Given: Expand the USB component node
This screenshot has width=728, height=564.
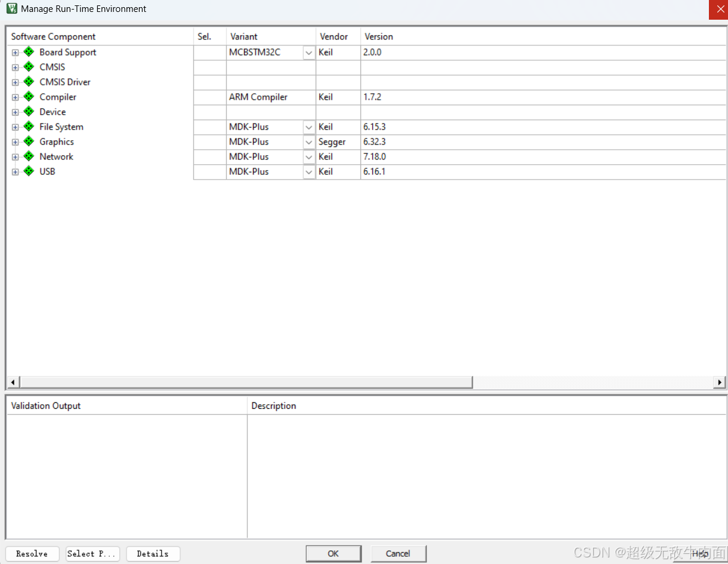Looking at the screenshot, I should click(15, 172).
